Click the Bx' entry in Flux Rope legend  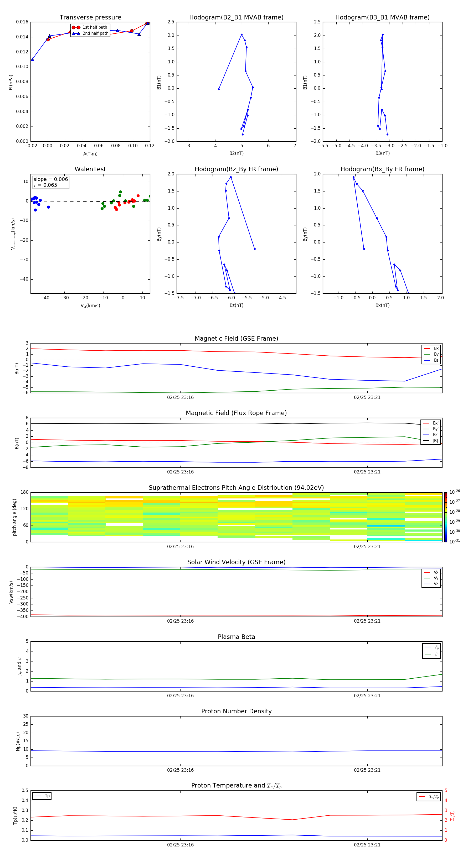point(431,423)
